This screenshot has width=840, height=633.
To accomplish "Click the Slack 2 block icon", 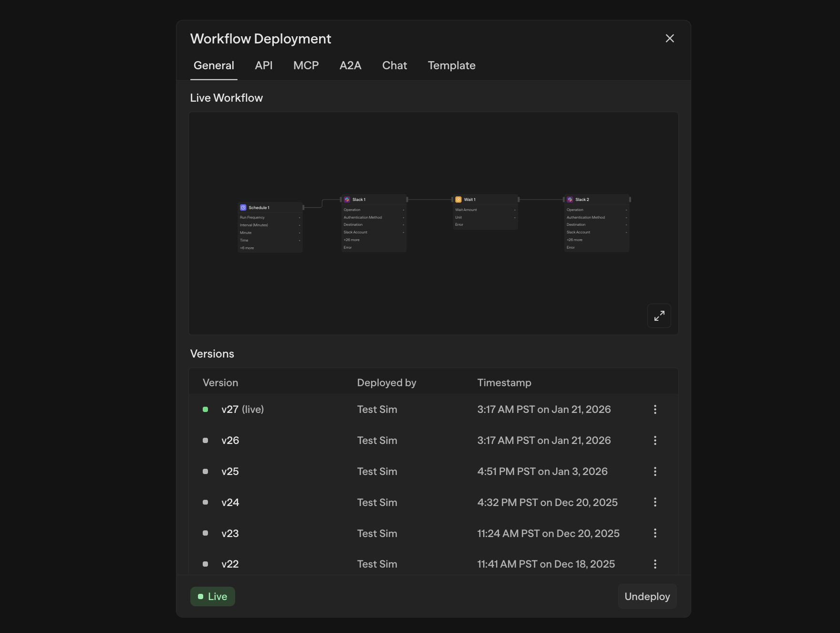I will tap(570, 200).
